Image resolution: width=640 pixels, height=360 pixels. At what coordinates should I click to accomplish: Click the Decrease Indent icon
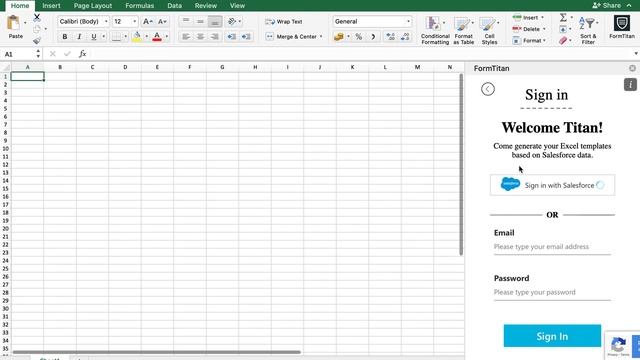[231, 37]
